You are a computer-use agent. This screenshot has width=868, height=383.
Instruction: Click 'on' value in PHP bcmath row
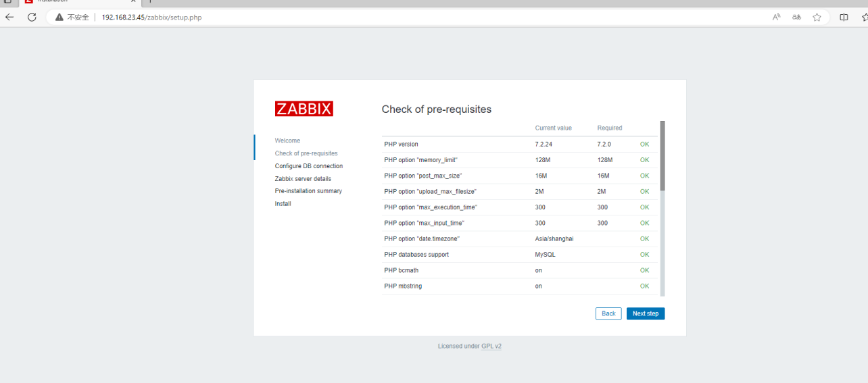tap(539, 270)
